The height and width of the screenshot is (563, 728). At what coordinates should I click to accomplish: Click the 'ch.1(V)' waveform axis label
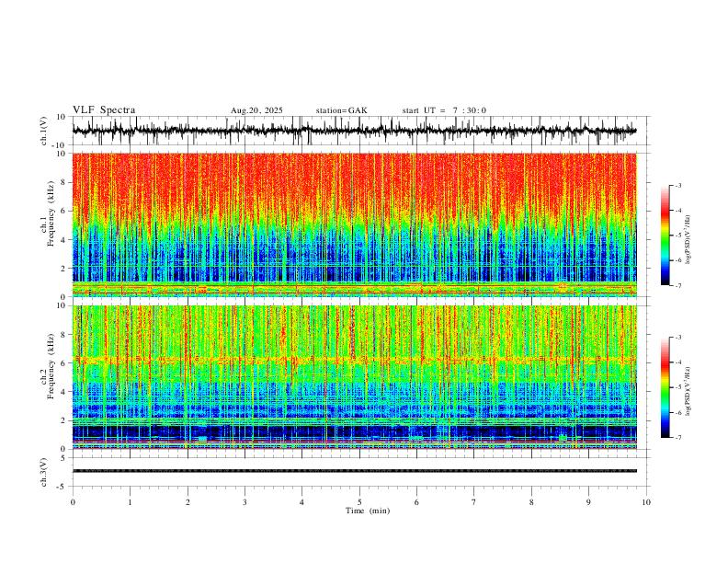click(44, 131)
